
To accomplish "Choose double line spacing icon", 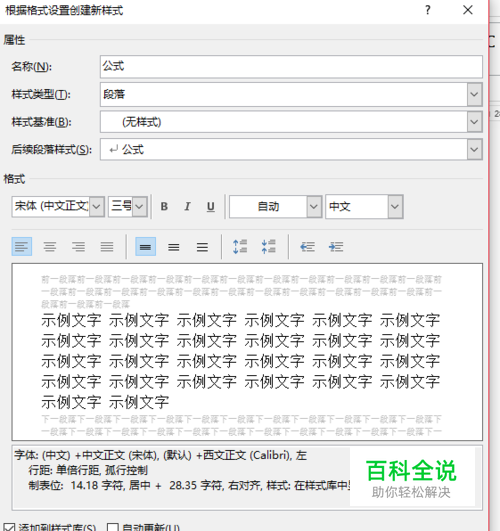I will coord(202,247).
